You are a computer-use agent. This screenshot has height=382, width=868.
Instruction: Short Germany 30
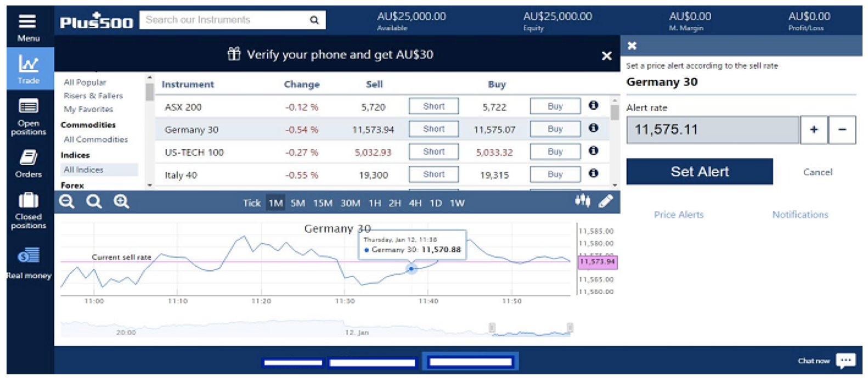pos(433,129)
